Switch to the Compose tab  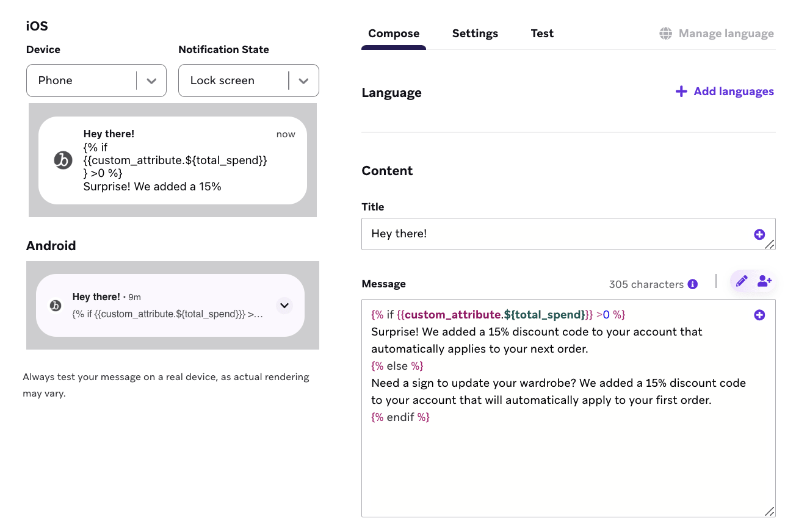[x=394, y=34]
